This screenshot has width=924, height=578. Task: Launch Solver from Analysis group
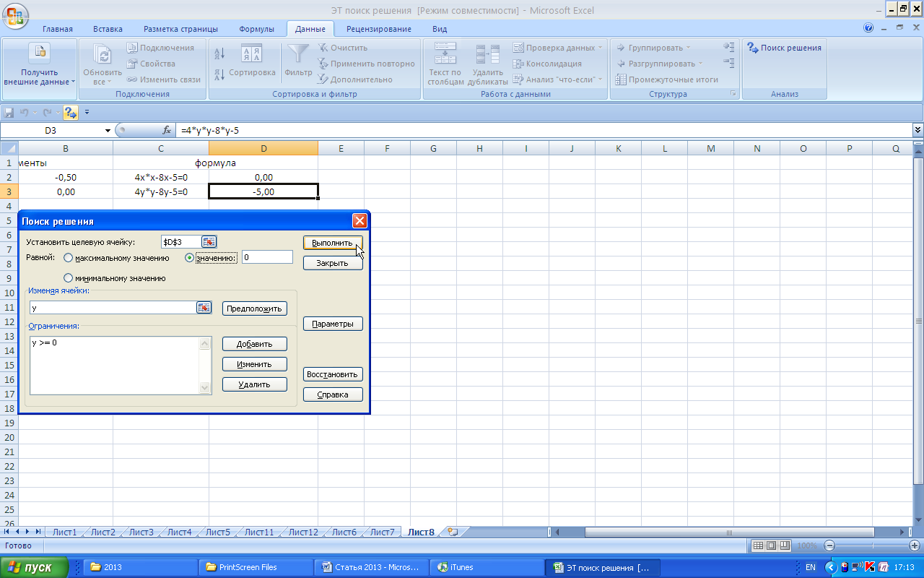click(784, 48)
